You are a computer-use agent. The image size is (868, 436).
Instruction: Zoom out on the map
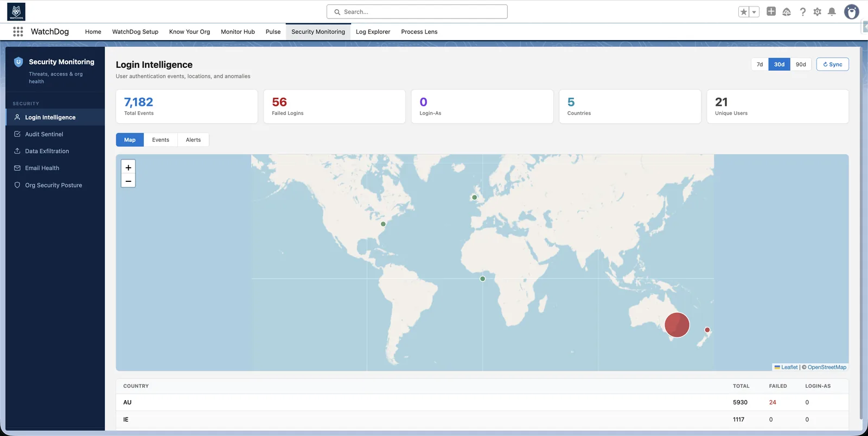(x=128, y=181)
